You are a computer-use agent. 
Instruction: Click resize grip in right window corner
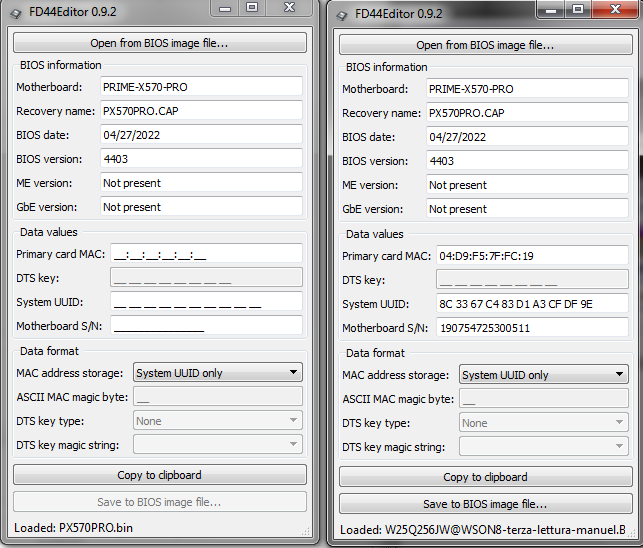632,533
